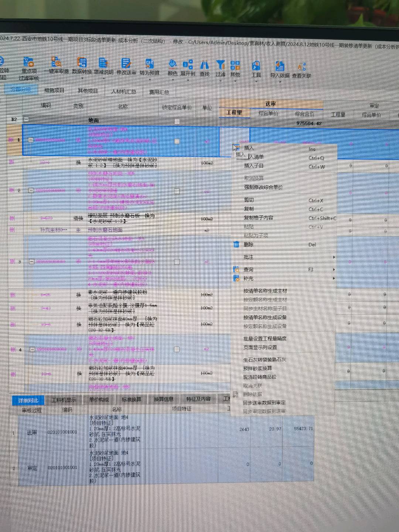
Task: Open the 增减说明 toolbar icon
Action: tap(103, 62)
